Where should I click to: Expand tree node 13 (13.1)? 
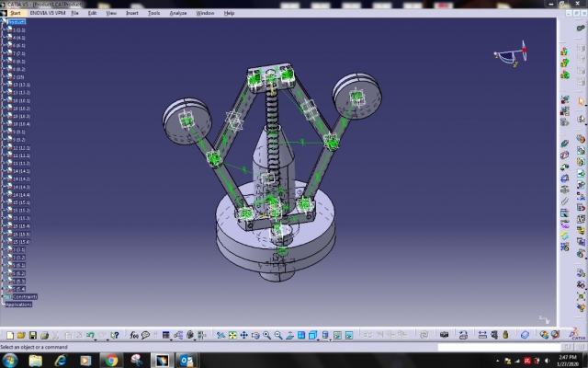[x=5, y=85]
